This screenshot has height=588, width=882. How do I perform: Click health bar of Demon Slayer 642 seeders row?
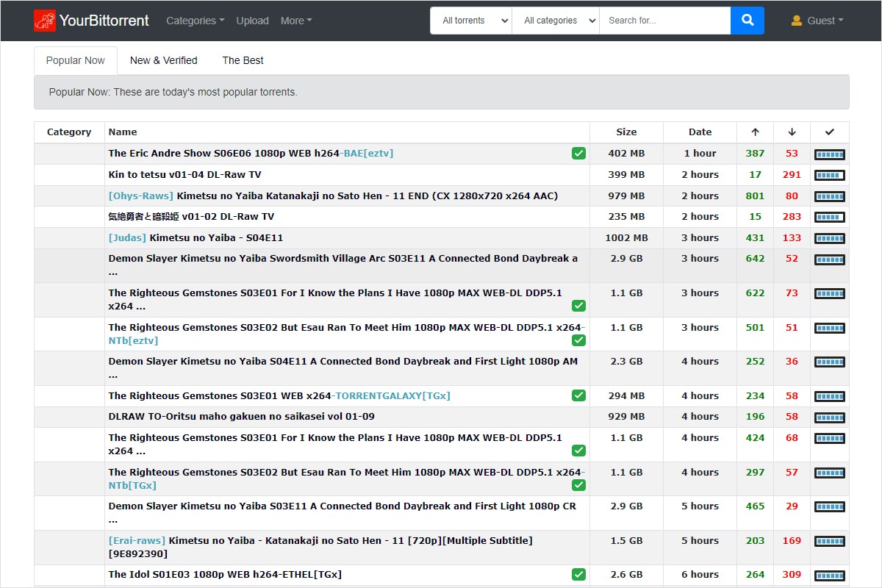click(x=830, y=259)
